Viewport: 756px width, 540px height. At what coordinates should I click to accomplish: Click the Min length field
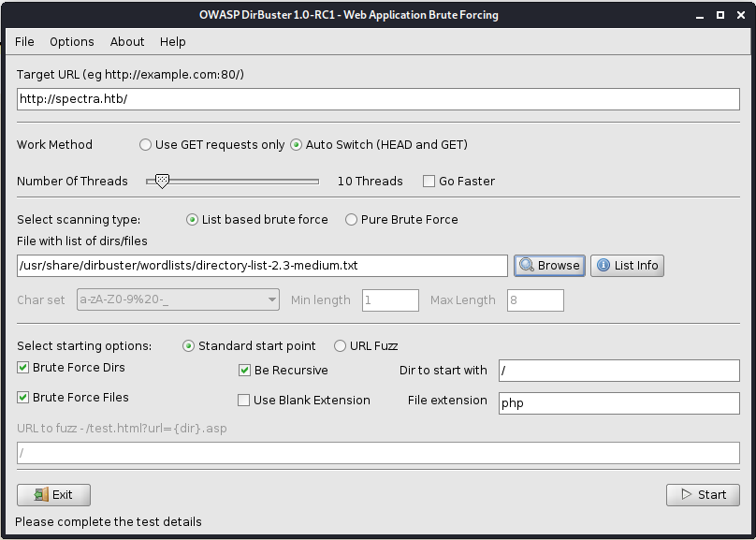tap(390, 300)
